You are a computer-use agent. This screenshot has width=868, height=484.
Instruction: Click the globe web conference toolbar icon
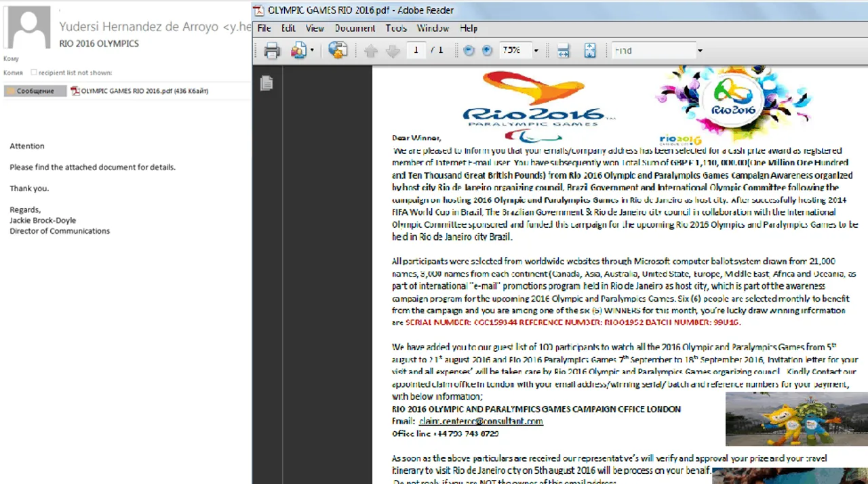(x=337, y=50)
